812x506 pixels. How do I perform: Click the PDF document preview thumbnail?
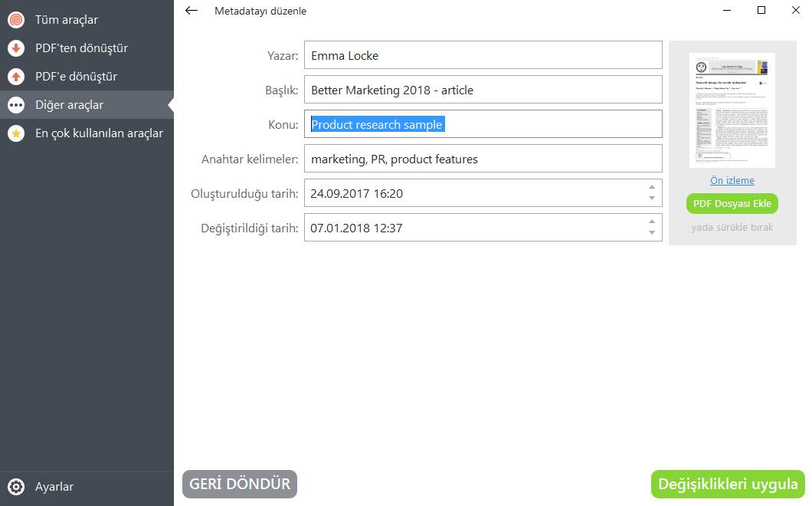(x=732, y=110)
